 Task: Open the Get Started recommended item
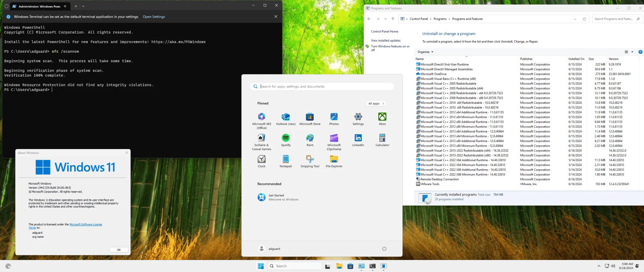point(278,197)
